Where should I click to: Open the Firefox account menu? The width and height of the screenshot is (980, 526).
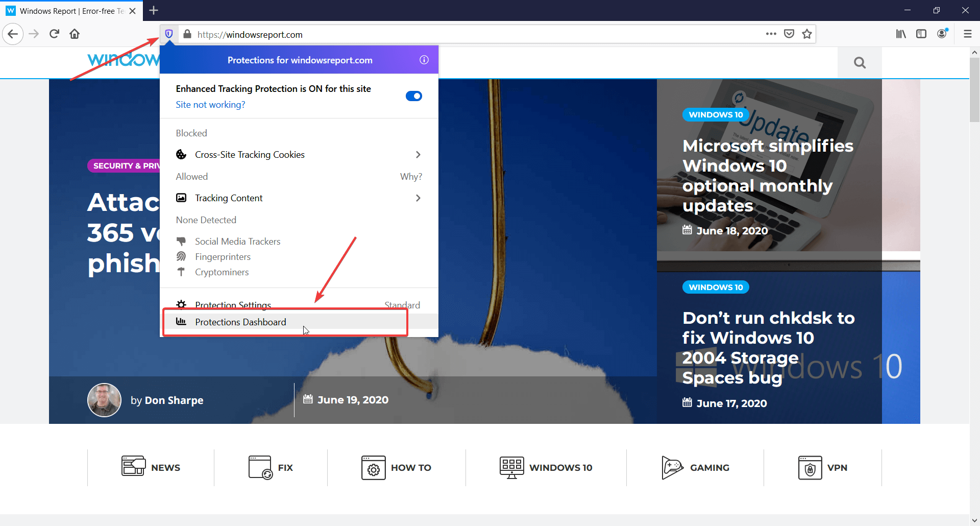click(x=942, y=34)
